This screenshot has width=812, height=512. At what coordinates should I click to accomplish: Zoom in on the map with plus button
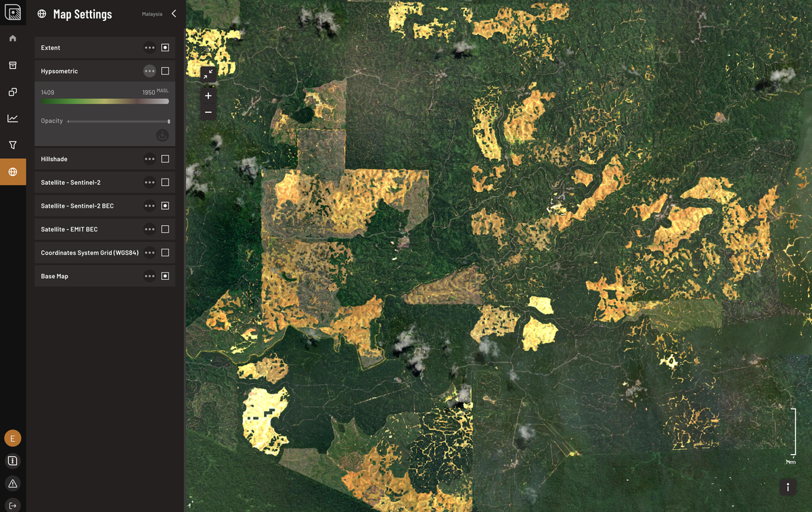tap(208, 96)
